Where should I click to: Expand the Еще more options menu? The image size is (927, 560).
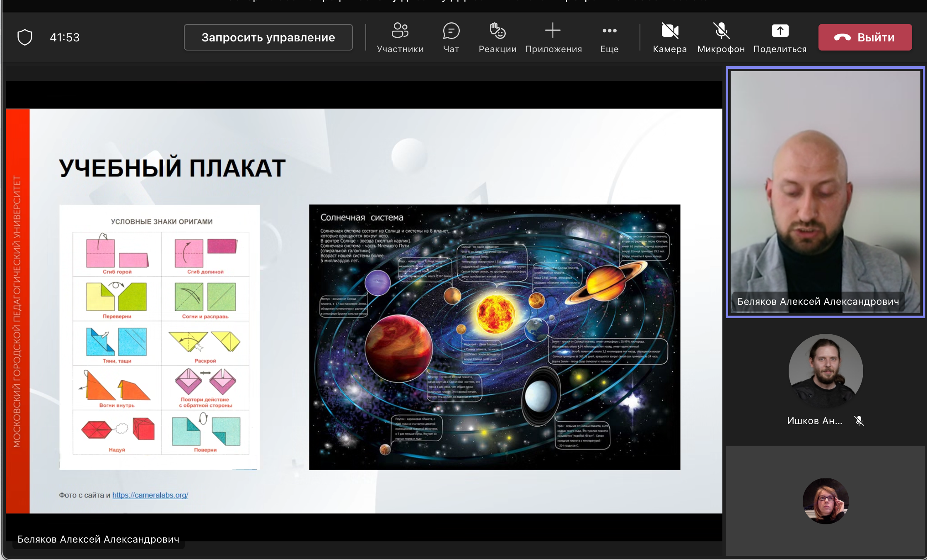609,37
